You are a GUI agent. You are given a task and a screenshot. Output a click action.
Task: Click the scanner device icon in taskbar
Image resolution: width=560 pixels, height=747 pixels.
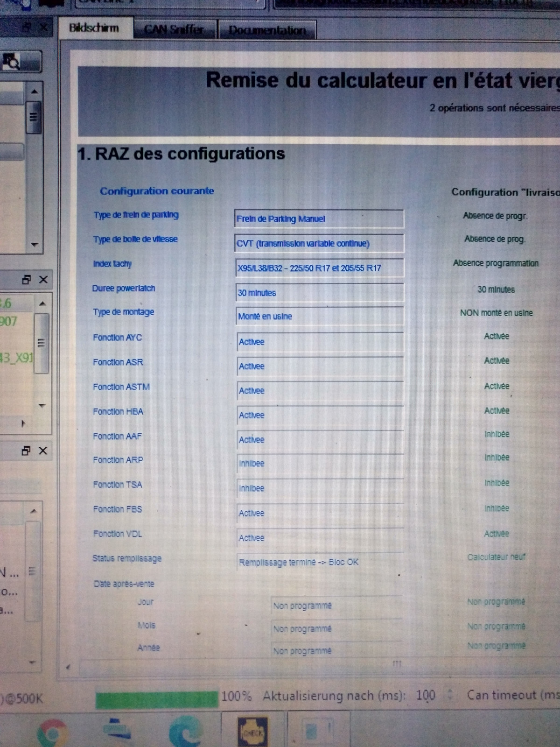click(117, 729)
